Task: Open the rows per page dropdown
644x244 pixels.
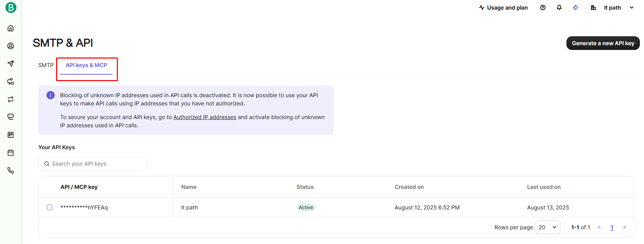Action: point(548,227)
